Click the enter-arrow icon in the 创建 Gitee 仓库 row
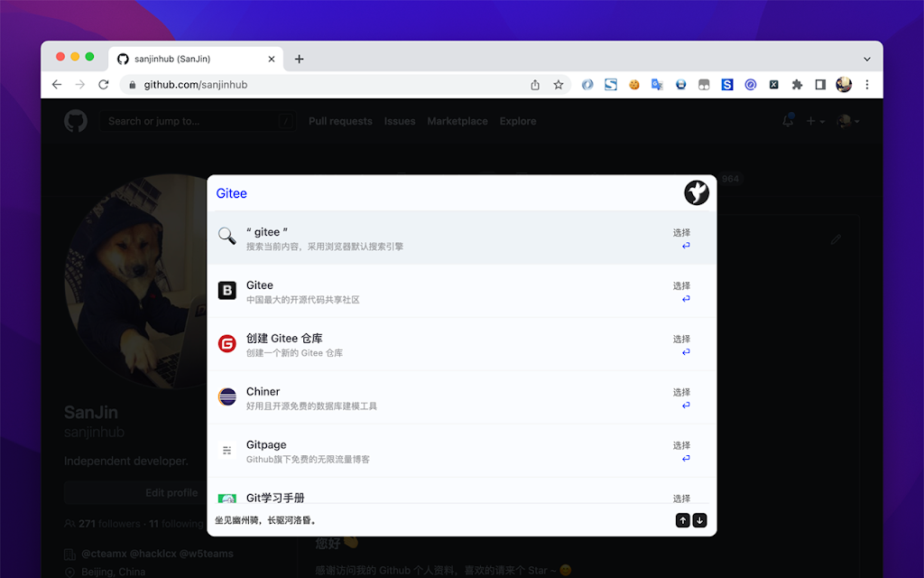This screenshot has height=578, width=924. coord(686,352)
